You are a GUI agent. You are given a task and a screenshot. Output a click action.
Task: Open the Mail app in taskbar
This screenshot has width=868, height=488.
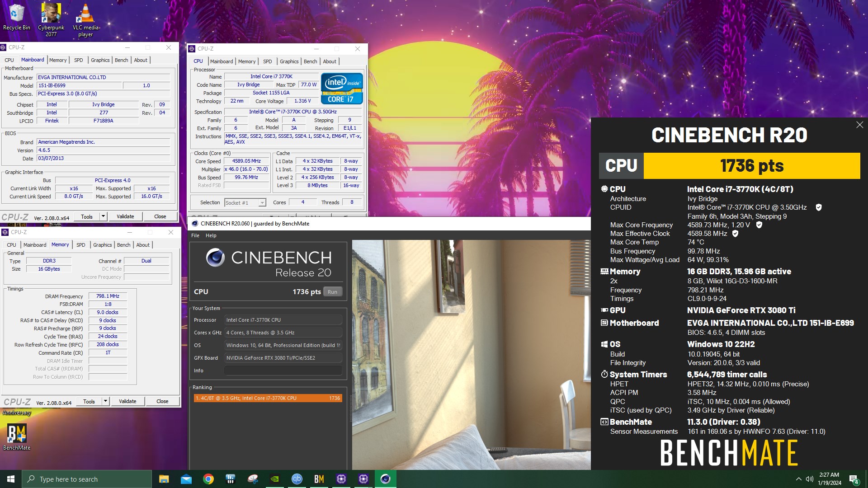(186, 479)
